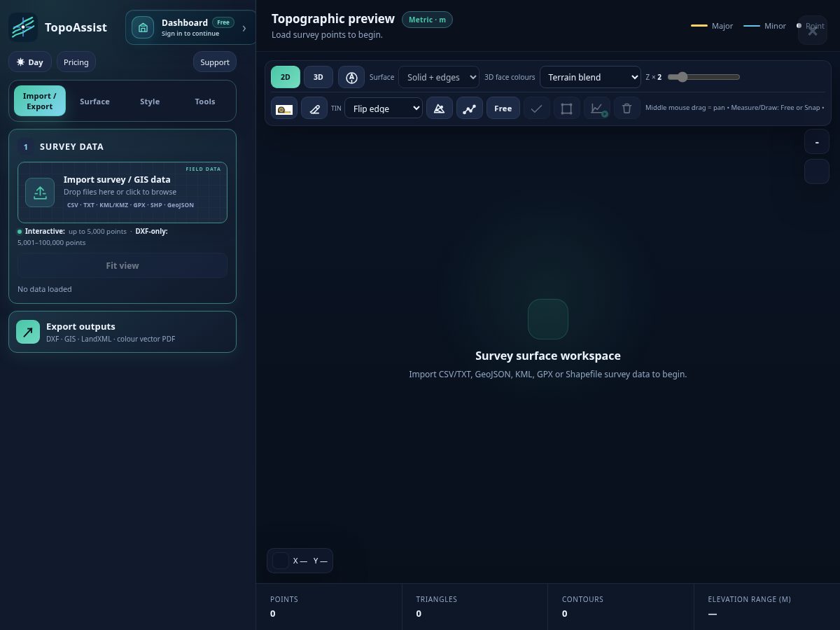Screen dimensions: 840x630
Task: Open the Export outputs card
Action: point(122,332)
